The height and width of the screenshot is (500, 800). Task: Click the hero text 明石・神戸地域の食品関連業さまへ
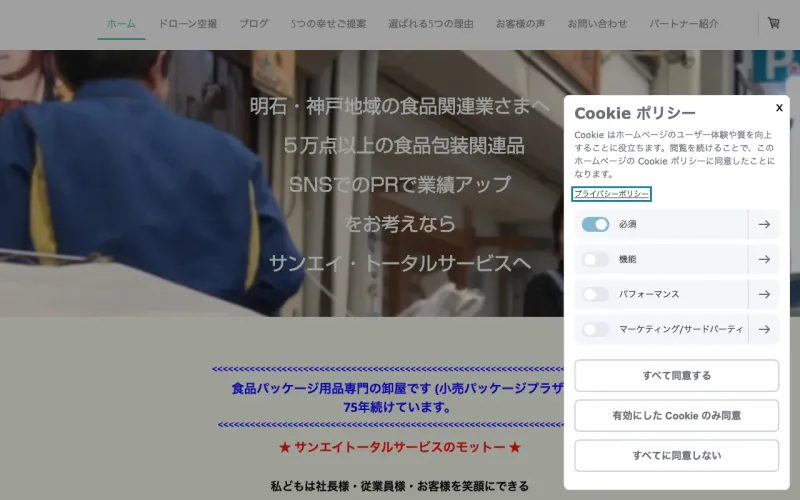(399, 106)
